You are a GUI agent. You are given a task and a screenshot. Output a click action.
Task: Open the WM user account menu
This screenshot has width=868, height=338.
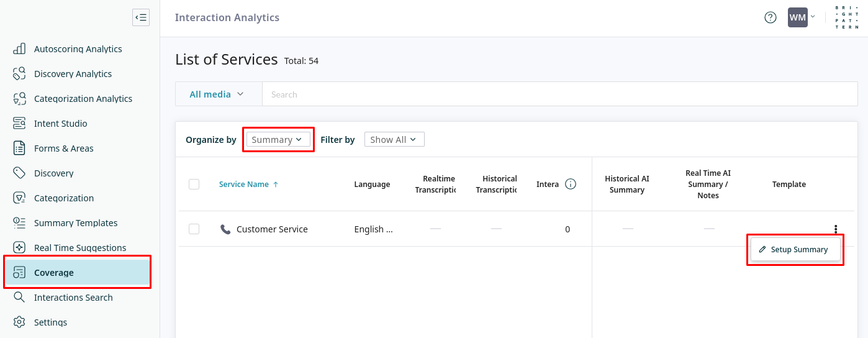click(801, 17)
